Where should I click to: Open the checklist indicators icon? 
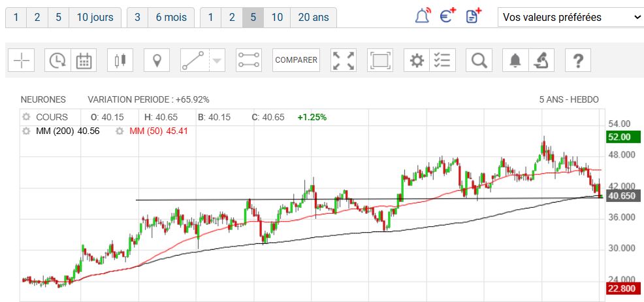coord(443,61)
